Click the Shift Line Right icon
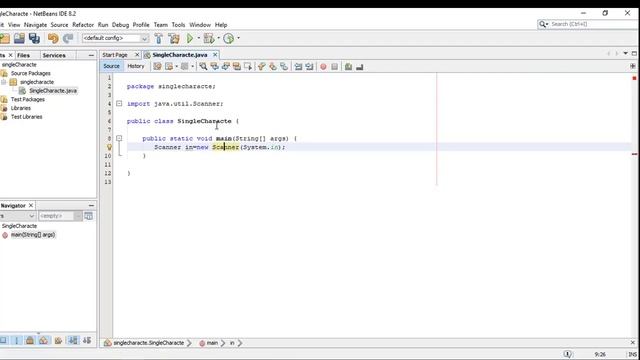This screenshot has height=360, width=640. tap(309, 67)
